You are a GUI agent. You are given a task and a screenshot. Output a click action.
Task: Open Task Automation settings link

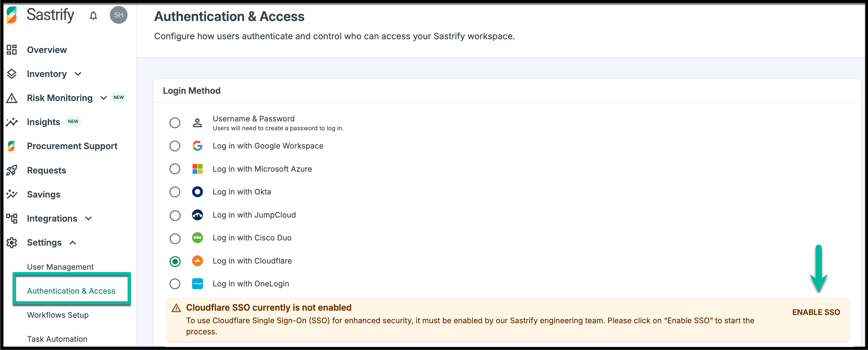tap(57, 339)
